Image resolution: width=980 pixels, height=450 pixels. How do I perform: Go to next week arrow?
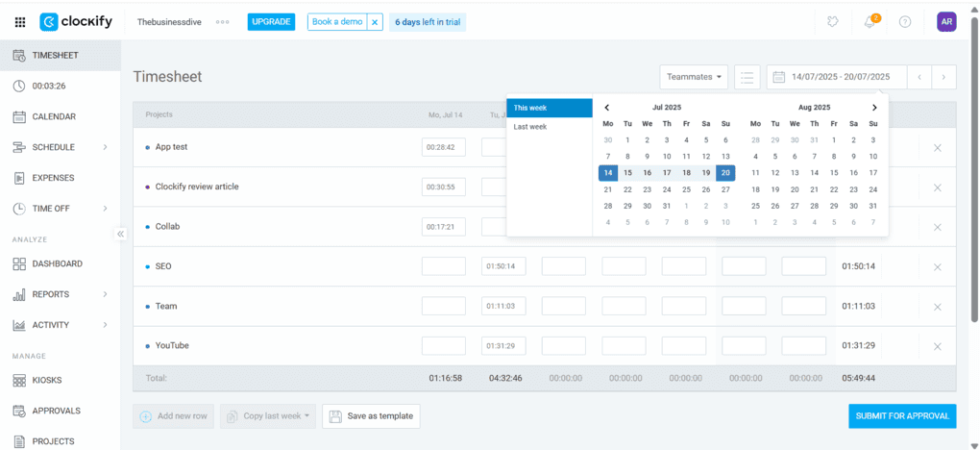(943, 77)
